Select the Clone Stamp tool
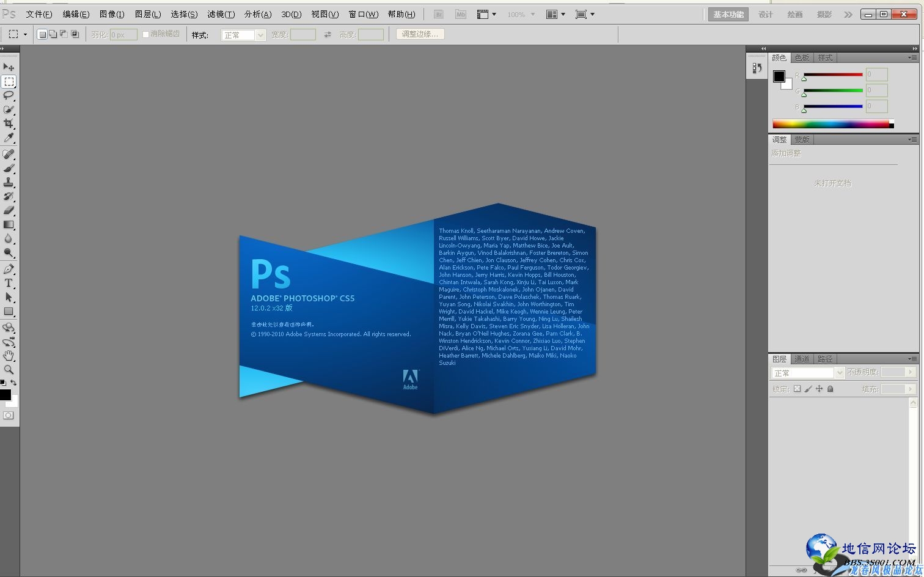 [9, 182]
